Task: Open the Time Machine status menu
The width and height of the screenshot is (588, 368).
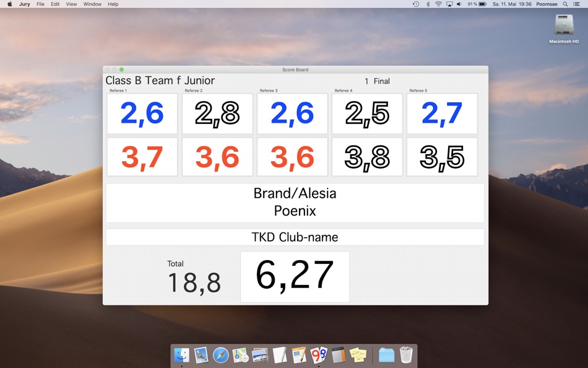Action: pos(415,4)
